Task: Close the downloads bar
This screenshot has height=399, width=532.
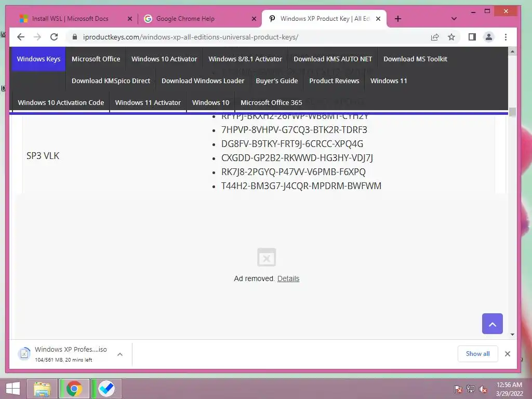Action: coord(508,354)
